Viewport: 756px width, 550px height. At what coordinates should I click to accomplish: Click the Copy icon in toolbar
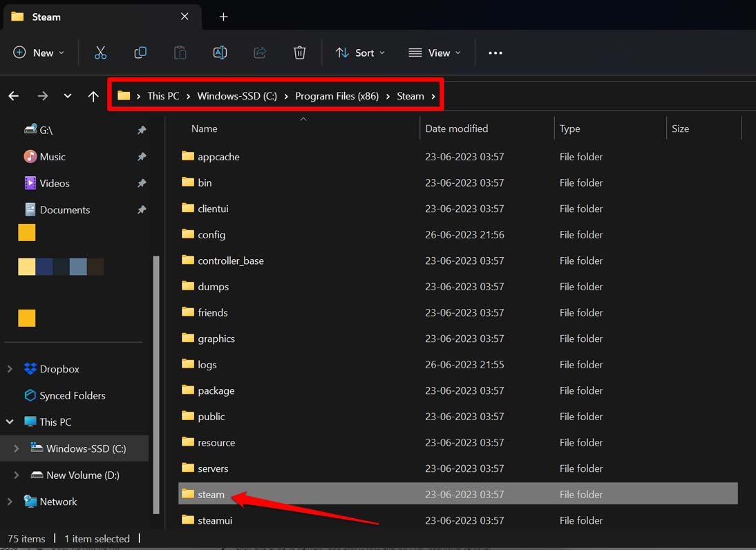click(140, 53)
